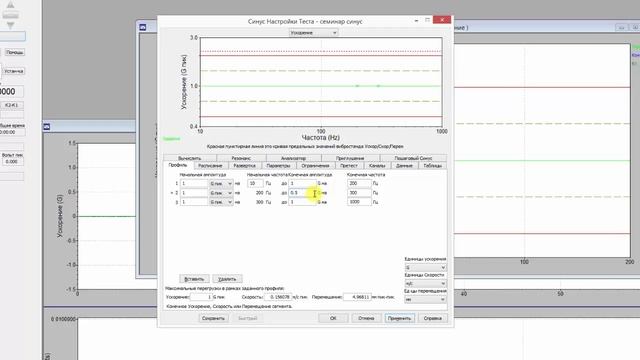This screenshot has height=360, width=640.
Task: Open row 1 G пик unit dropdown
Action: coord(221,184)
